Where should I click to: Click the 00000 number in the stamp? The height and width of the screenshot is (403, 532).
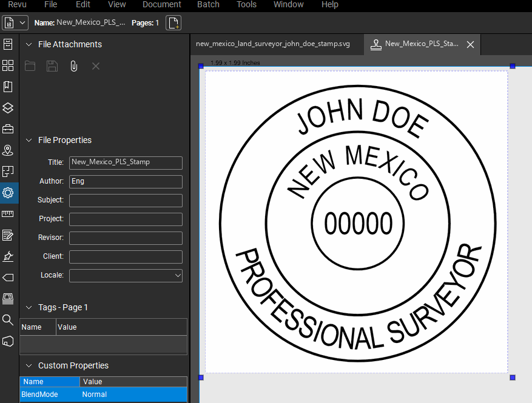pyautogui.click(x=359, y=224)
